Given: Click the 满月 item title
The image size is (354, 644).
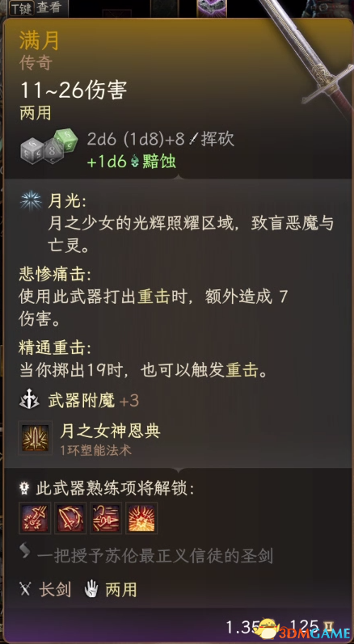Looking at the screenshot, I should coord(40,41).
